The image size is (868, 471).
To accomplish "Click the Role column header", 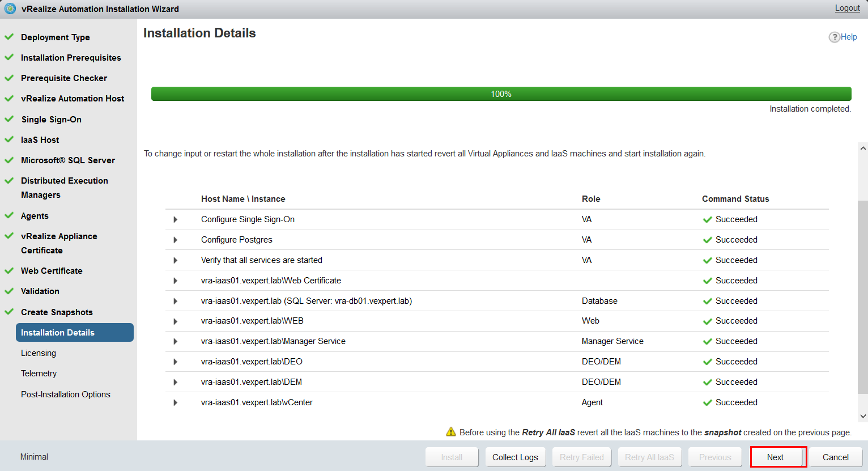I will [591, 199].
